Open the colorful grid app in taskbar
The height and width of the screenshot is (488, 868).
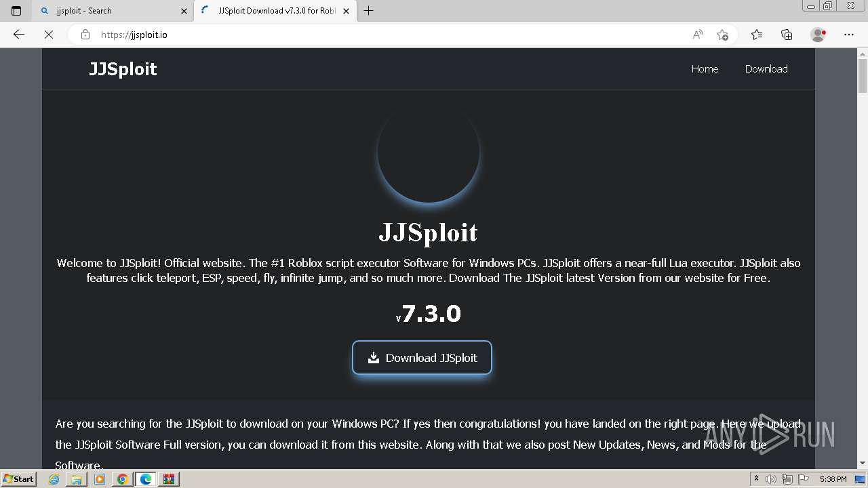pyautogui.click(x=169, y=479)
